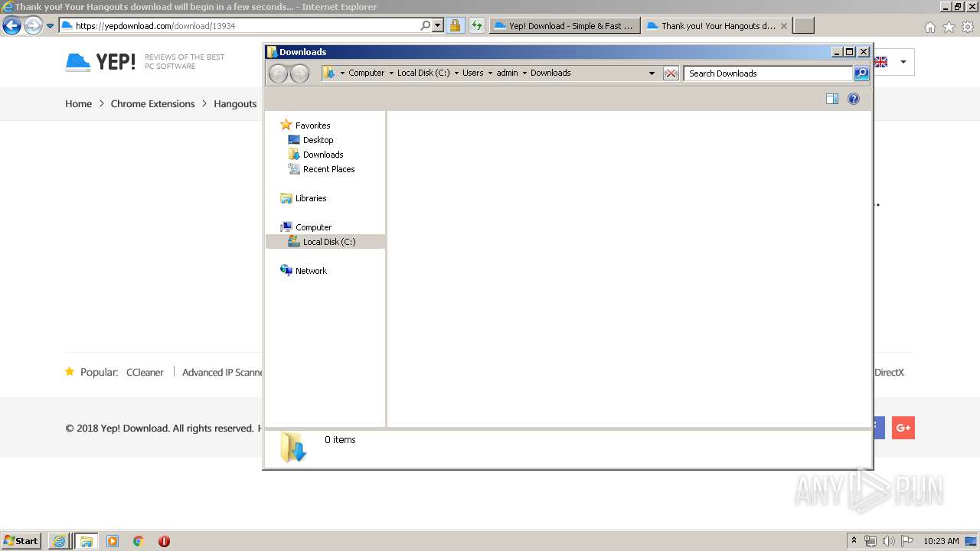Click the IE security lock icon

click(455, 25)
